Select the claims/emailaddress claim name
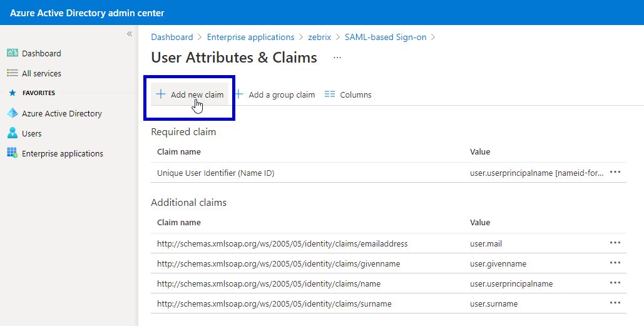644x326 pixels. coord(282,243)
